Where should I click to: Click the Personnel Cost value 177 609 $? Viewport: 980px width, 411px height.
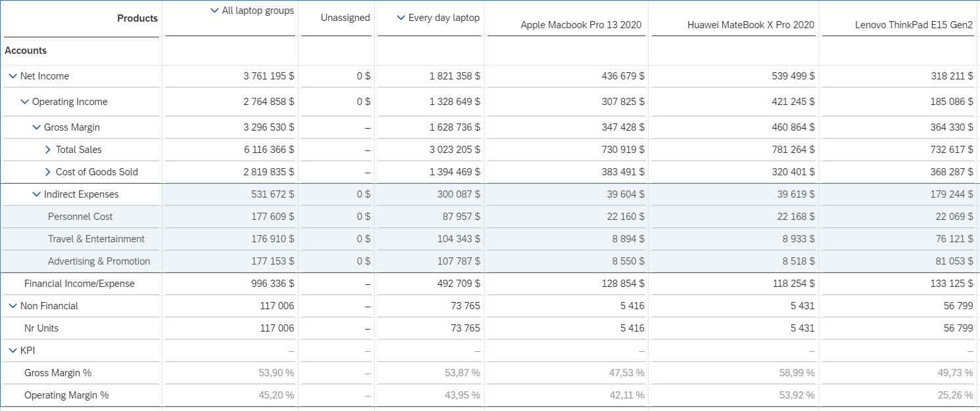pyautogui.click(x=273, y=217)
